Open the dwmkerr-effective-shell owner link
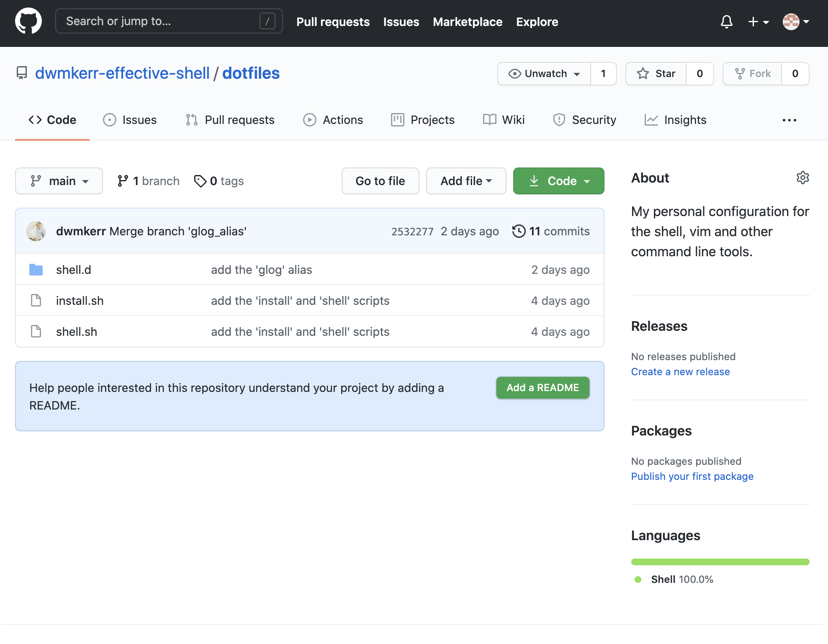 pyautogui.click(x=122, y=73)
